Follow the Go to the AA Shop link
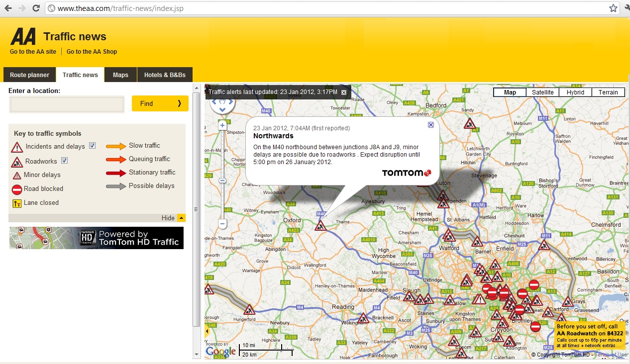630x364 pixels. 92,51
